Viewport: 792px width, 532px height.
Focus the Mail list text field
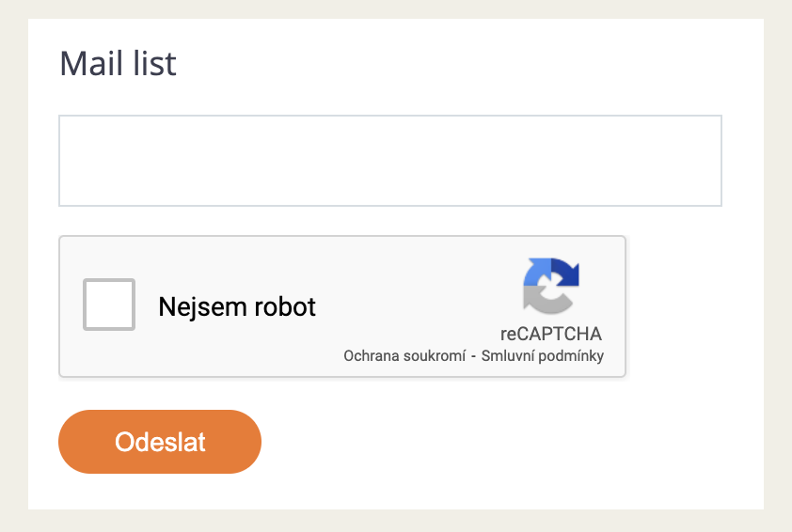point(390,161)
